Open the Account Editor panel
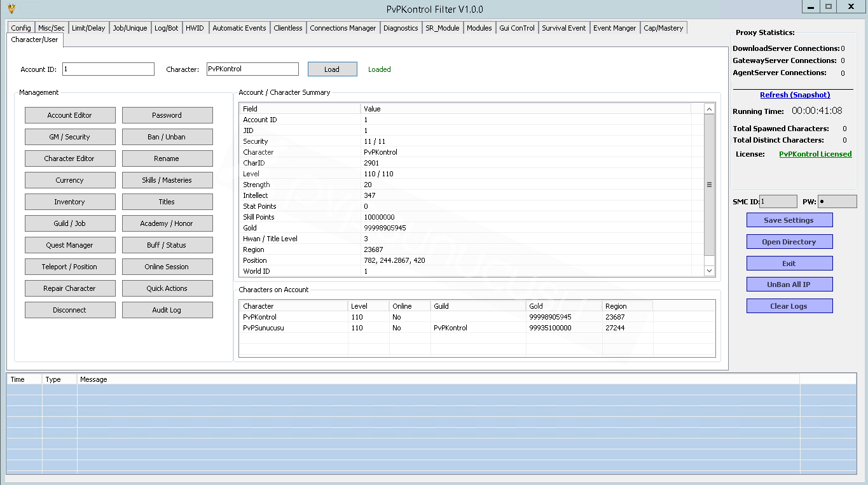868x485 pixels. pyautogui.click(x=70, y=115)
